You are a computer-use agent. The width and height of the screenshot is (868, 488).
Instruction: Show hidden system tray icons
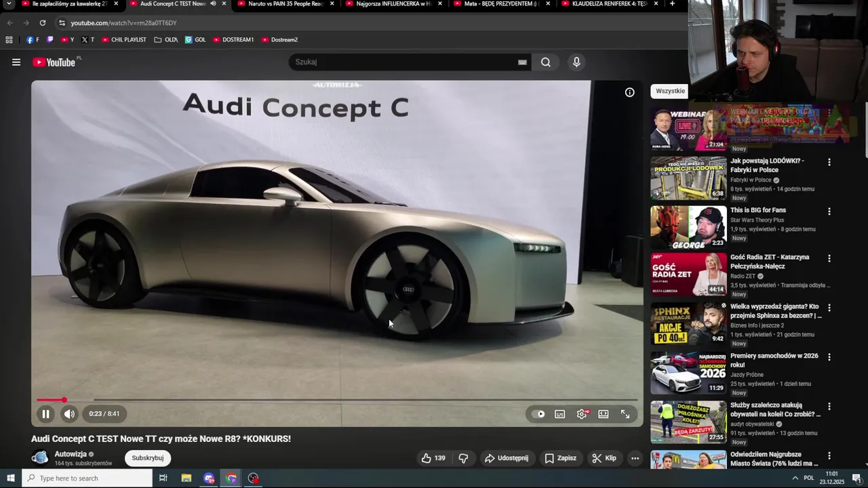[795, 479]
